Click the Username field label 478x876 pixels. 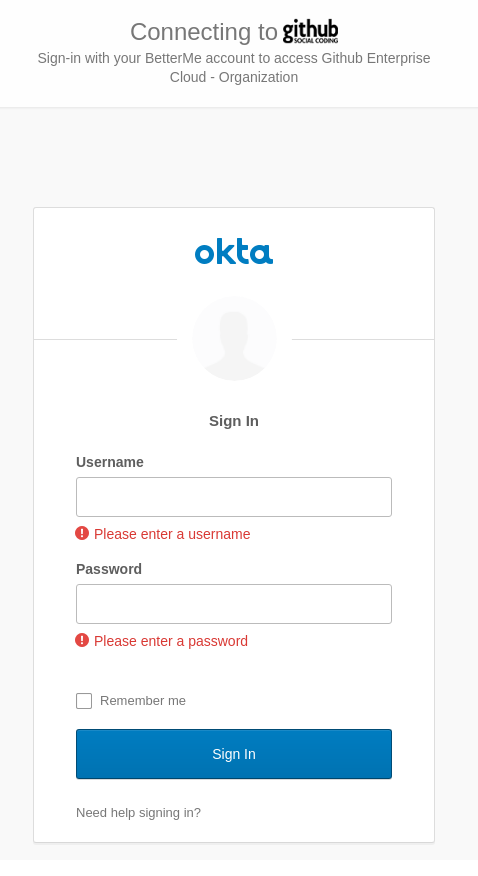110,462
